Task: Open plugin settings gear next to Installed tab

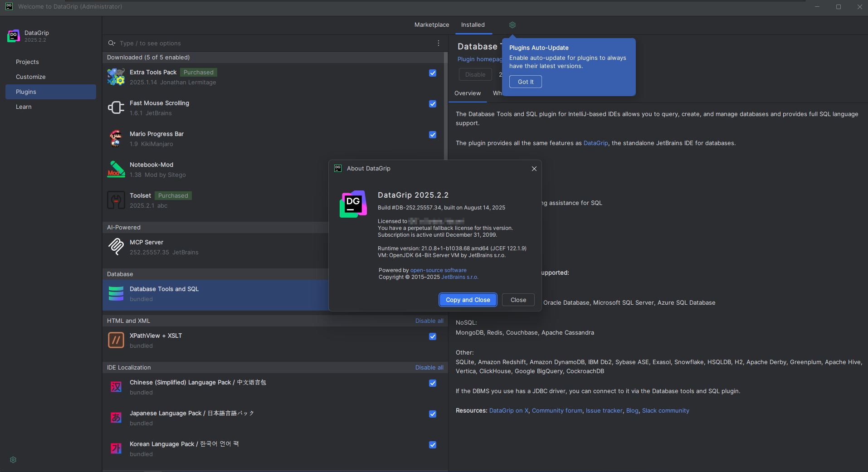Action: (x=512, y=25)
